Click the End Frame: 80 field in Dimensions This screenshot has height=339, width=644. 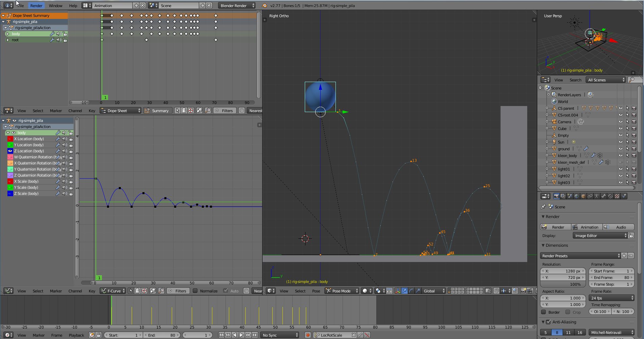click(x=612, y=278)
